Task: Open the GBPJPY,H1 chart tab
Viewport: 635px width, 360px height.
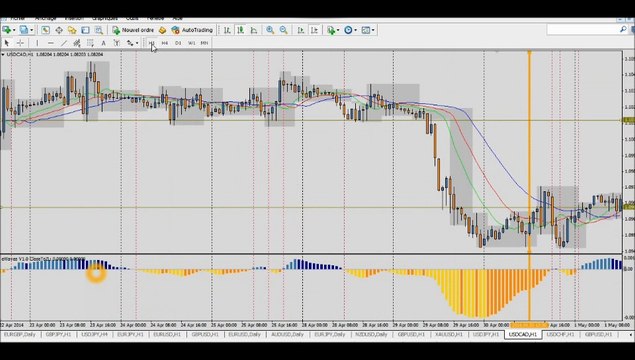Action: (x=59, y=334)
